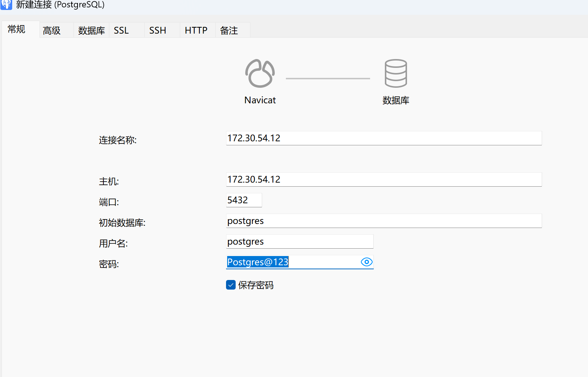Click the 初始数据库 input field
Viewport: 588px width, 377px height.
(x=384, y=221)
